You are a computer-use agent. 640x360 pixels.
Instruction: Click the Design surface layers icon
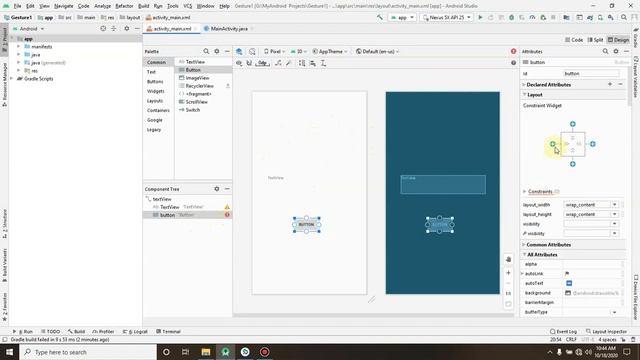239,51
